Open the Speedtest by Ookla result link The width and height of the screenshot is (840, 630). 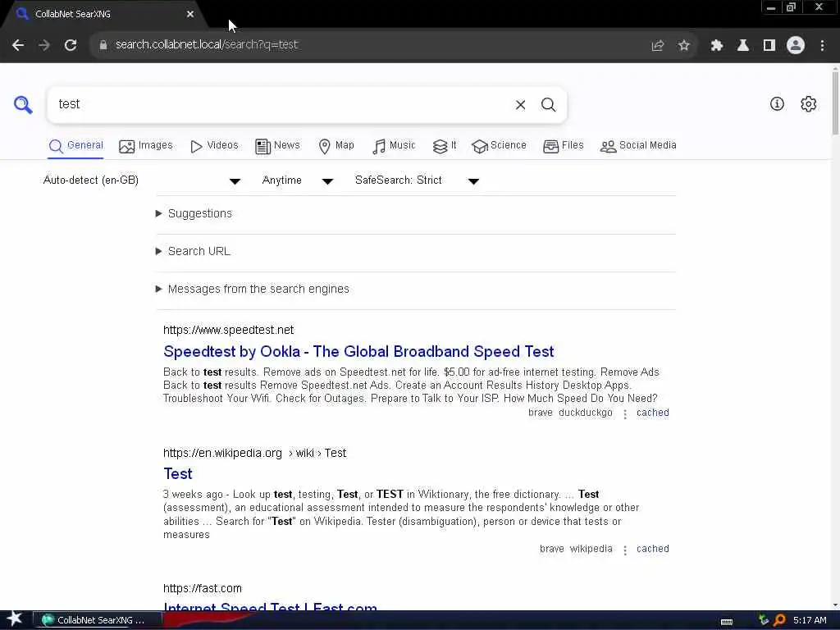click(x=358, y=352)
